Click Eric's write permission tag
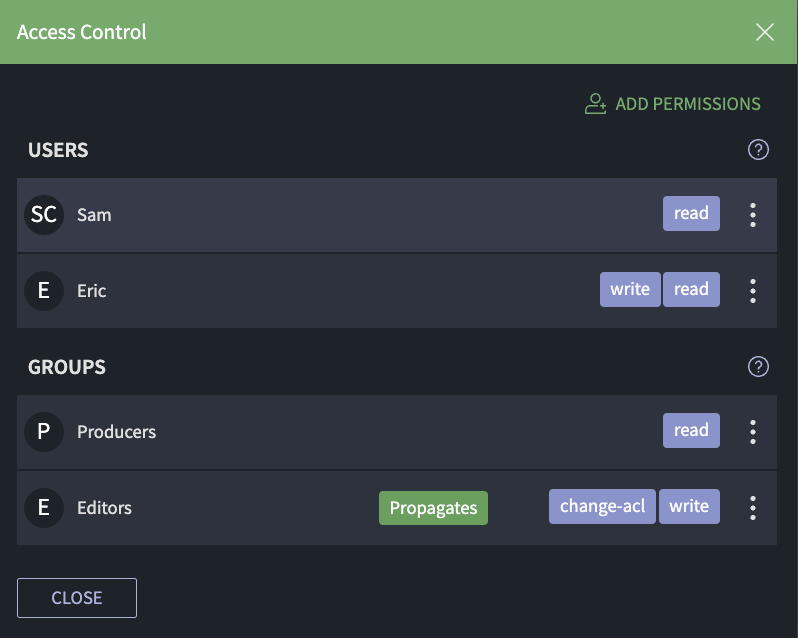This screenshot has width=798, height=638. pos(630,289)
